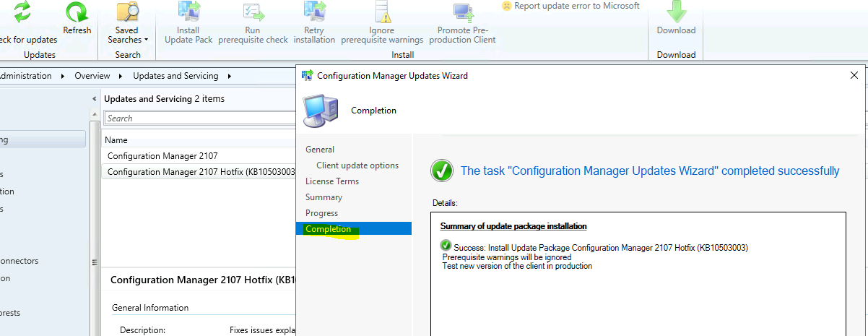Click the Run prerequisite check icon
Viewport: 868px width, 336px height.
point(253,12)
